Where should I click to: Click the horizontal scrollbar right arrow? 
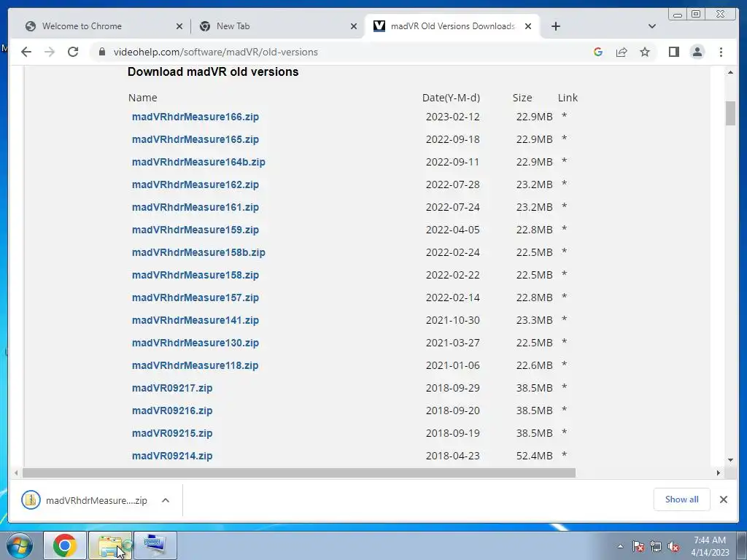tap(719, 472)
